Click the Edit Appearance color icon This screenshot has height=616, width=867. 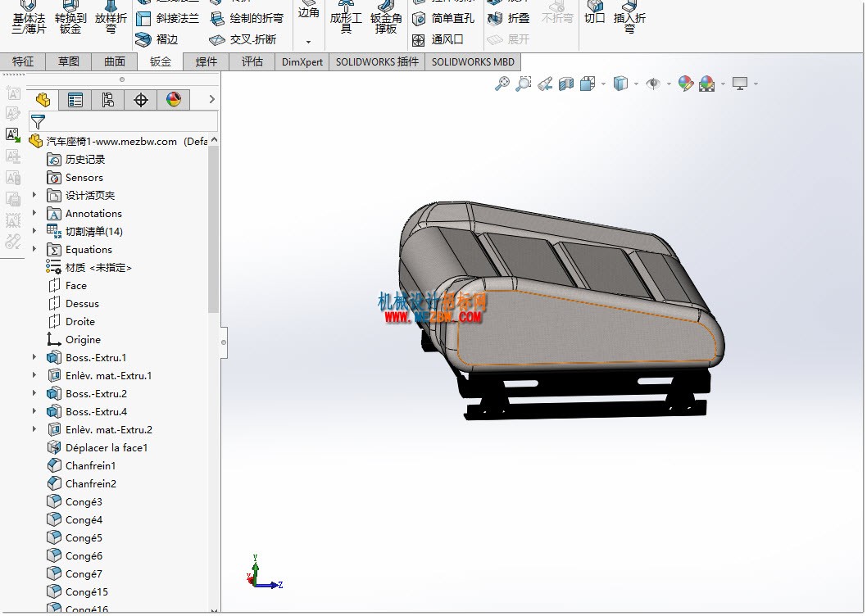[686, 84]
